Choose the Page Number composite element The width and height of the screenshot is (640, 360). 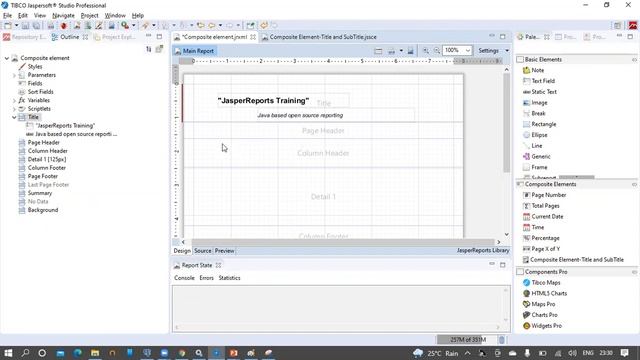[x=544, y=195]
